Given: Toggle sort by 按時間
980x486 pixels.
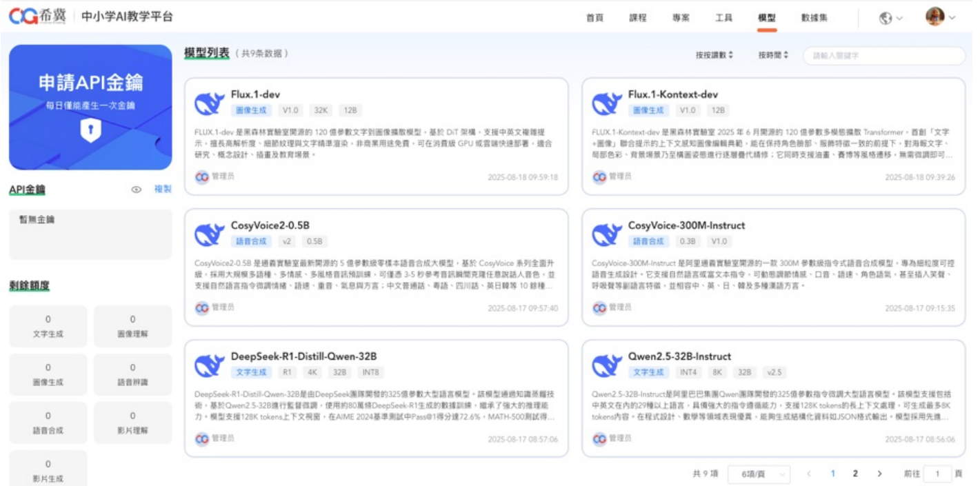Looking at the screenshot, I should (x=772, y=55).
